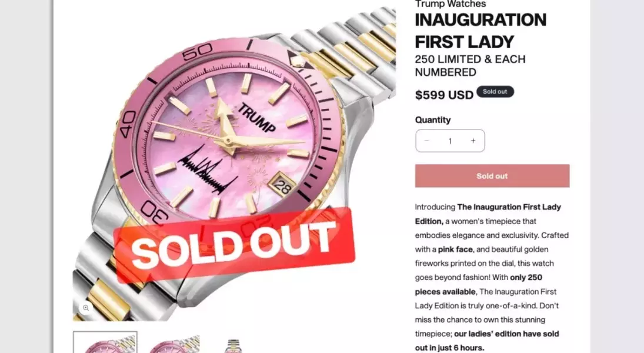The image size is (644, 353).
Task: Click the black signature on the pink dial
Action: click(x=206, y=169)
